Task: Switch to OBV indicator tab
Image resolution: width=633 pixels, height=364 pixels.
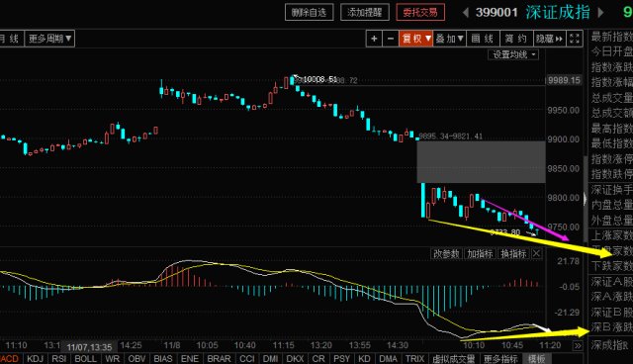Action: pos(136,359)
